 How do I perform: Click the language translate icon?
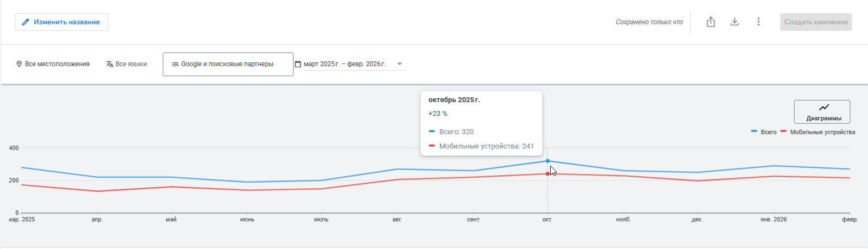click(x=109, y=64)
